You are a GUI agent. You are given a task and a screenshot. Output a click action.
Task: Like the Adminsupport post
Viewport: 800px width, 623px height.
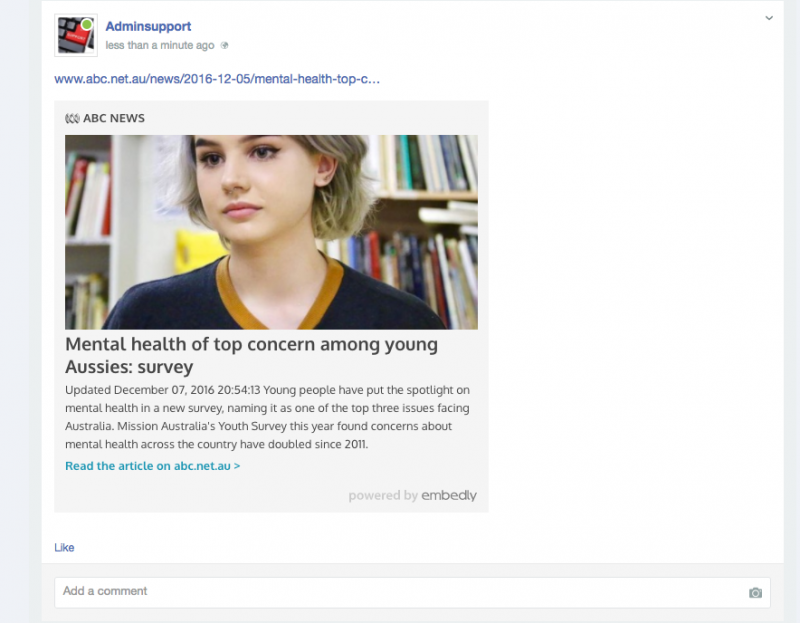pyautogui.click(x=64, y=547)
